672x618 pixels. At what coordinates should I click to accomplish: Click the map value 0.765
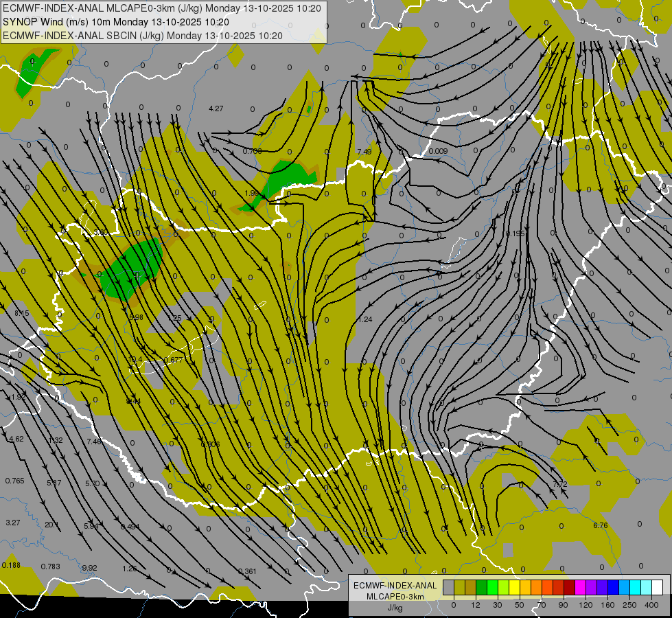pos(15,481)
